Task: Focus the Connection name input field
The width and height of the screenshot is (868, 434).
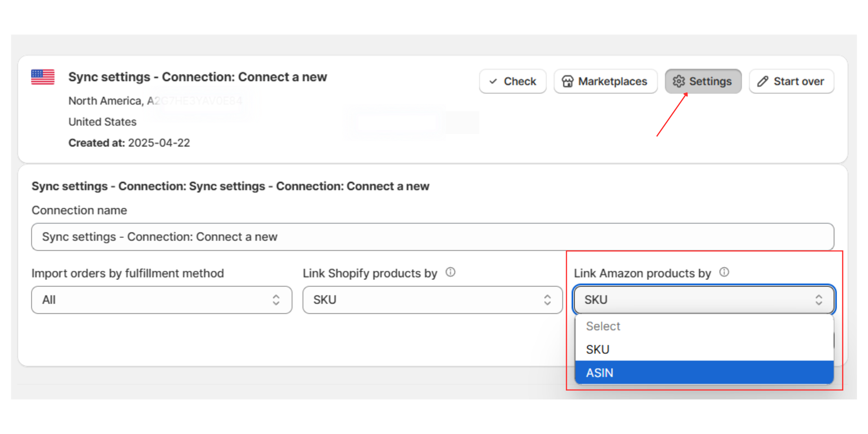Action: (x=433, y=237)
